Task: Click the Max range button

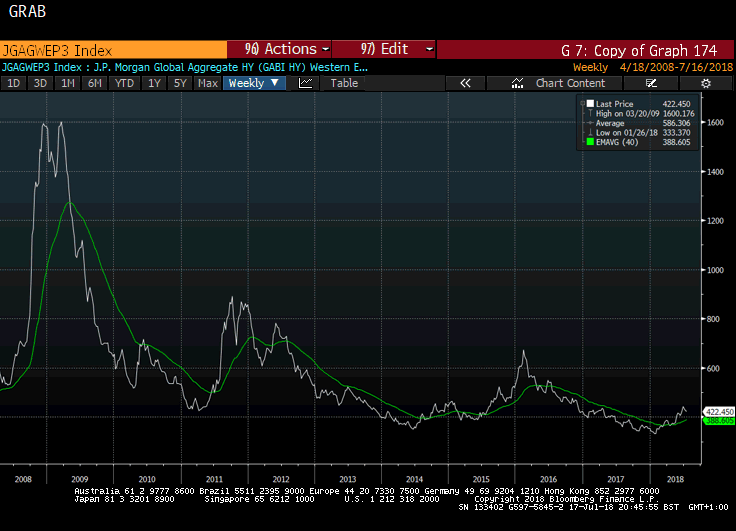Action: pos(208,83)
